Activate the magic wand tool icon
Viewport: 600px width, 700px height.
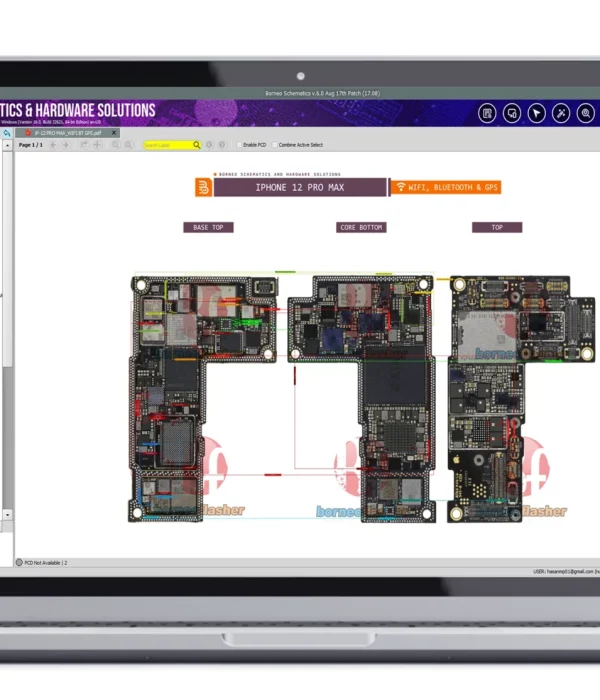click(x=561, y=113)
